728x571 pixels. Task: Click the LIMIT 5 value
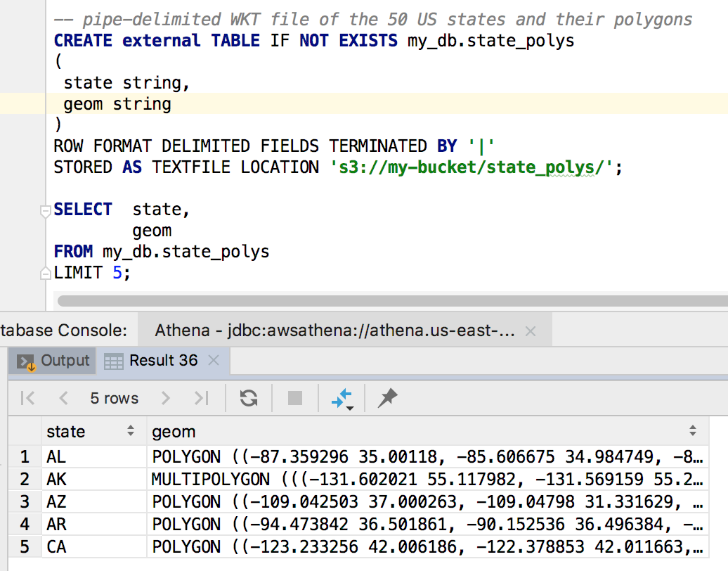[117, 273]
